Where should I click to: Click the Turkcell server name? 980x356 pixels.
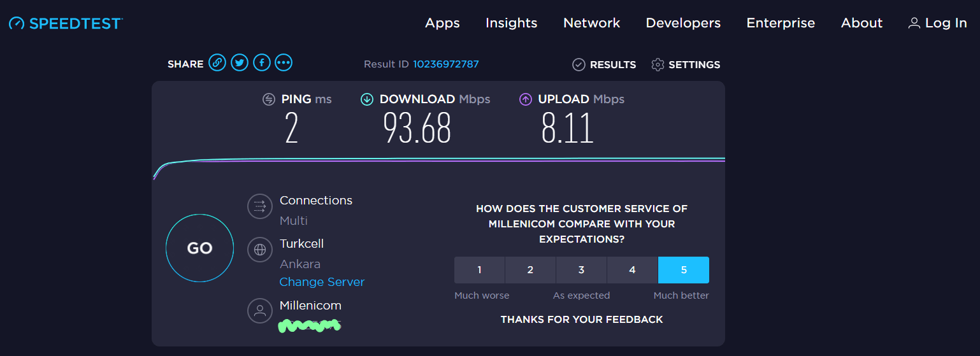coord(302,244)
